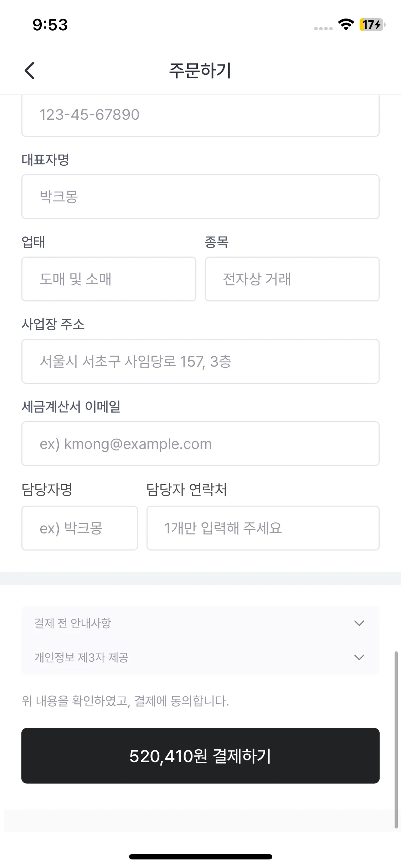Viewport: 401px width, 868px height.
Task: Tap the 업태 field showing 도매 및 소매
Action: [109, 279]
